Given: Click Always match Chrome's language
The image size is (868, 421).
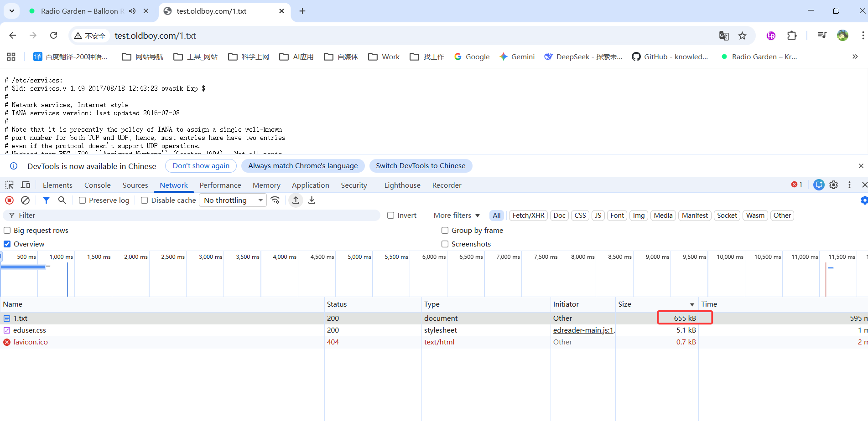Looking at the screenshot, I should tap(303, 166).
